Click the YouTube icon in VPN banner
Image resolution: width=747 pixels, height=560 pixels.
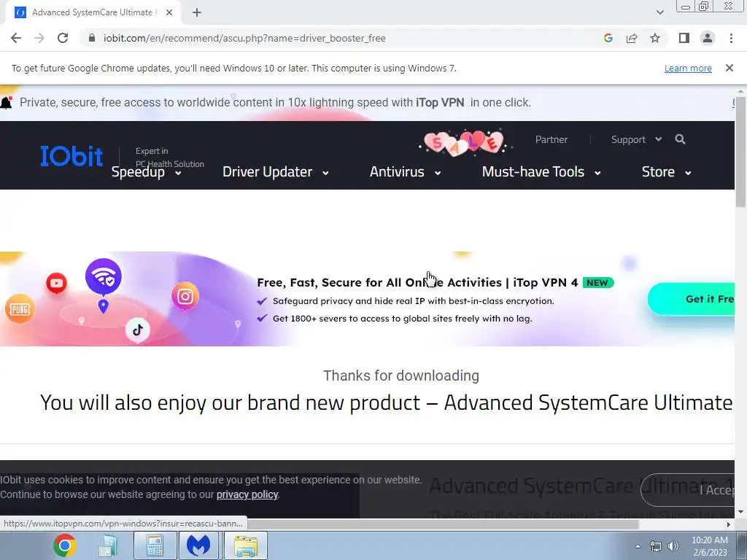[x=56, y=284]
